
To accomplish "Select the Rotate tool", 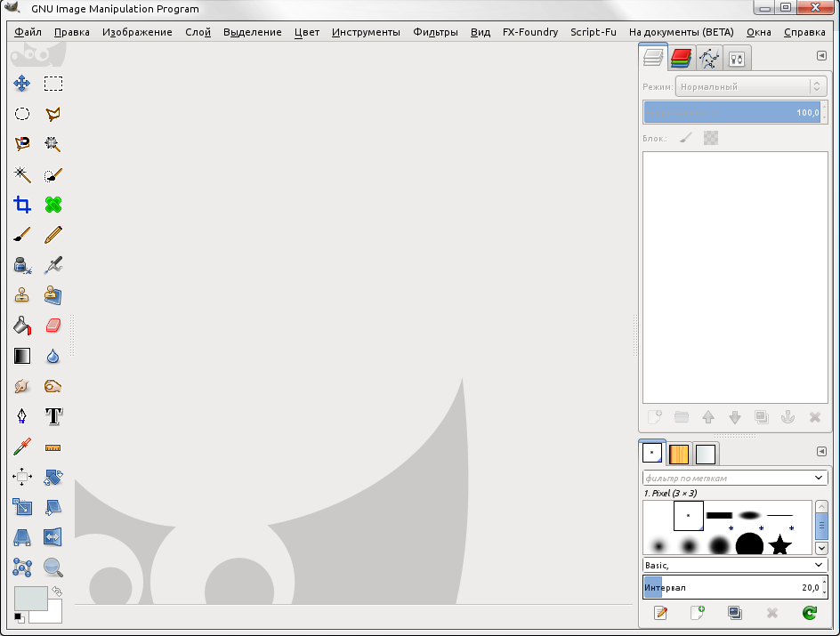I will pos(53,477).
